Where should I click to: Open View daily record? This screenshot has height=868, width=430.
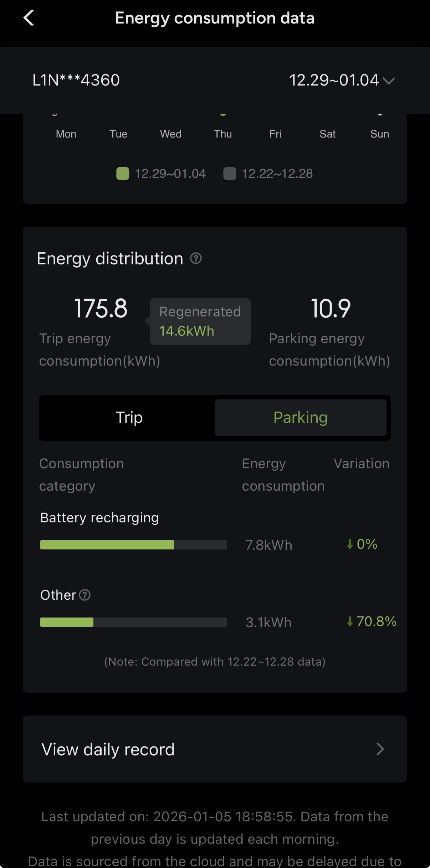tap(108, 749)
